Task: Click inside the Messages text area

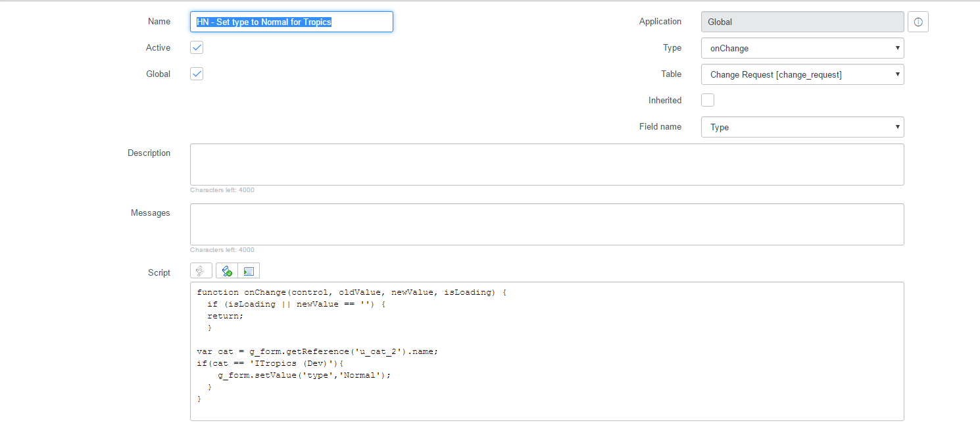Action: point(547,224)
